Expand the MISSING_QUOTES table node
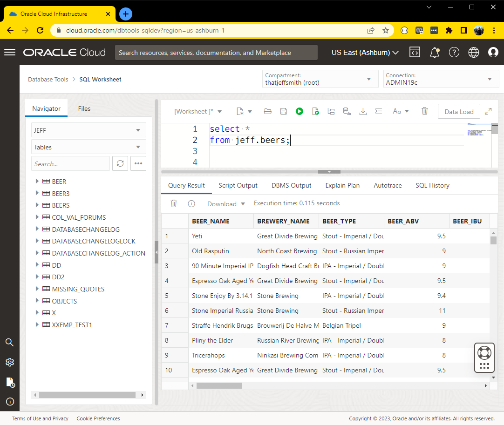504x425 pixels. [x=37, y=289]
